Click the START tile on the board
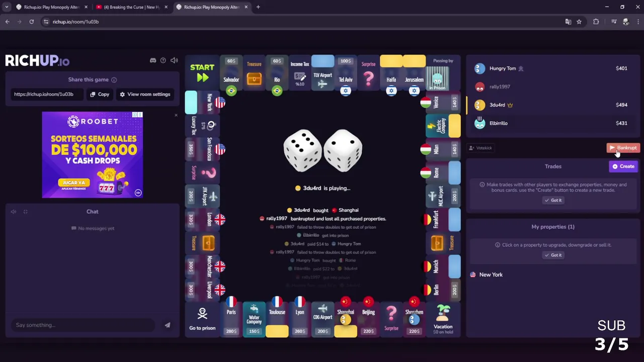 click(202, 73)
